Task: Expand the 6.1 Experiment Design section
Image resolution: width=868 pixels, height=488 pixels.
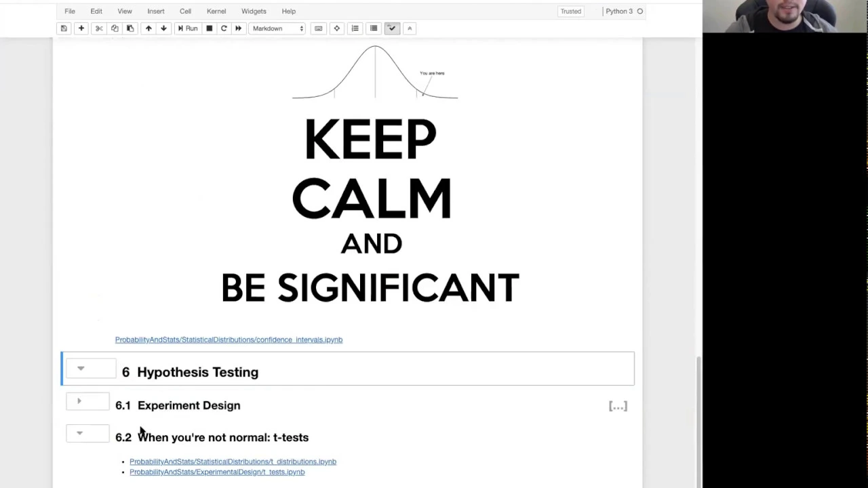Action: pyautogui.click(x=79, y=401)
